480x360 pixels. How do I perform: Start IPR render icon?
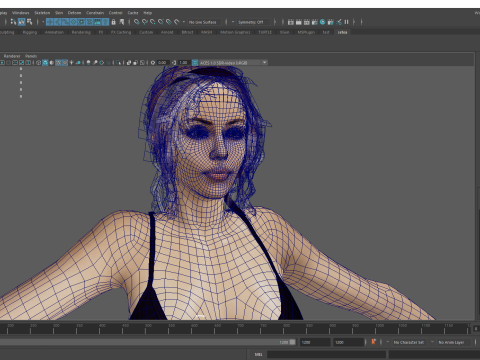pyautogui.click(x=307, y=22)
